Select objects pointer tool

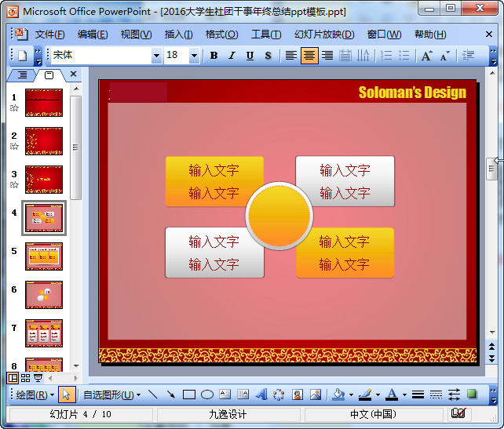coord(67,394)
